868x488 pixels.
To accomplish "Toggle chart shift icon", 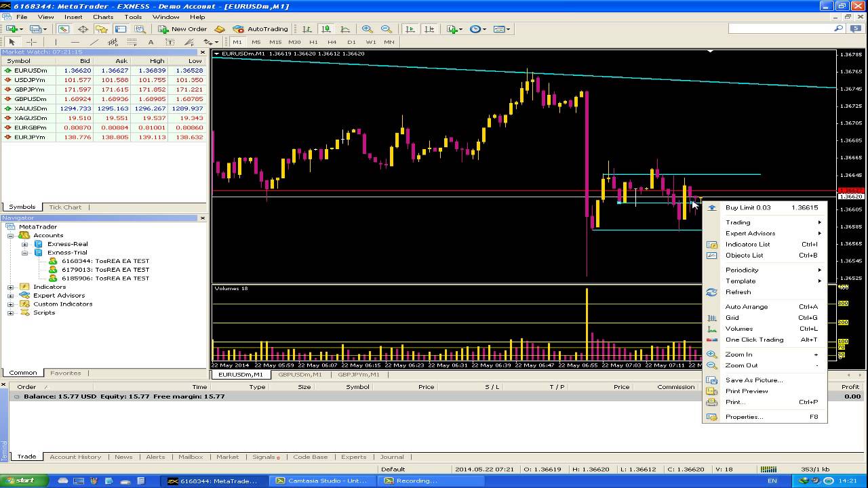I will pos(429,29).
